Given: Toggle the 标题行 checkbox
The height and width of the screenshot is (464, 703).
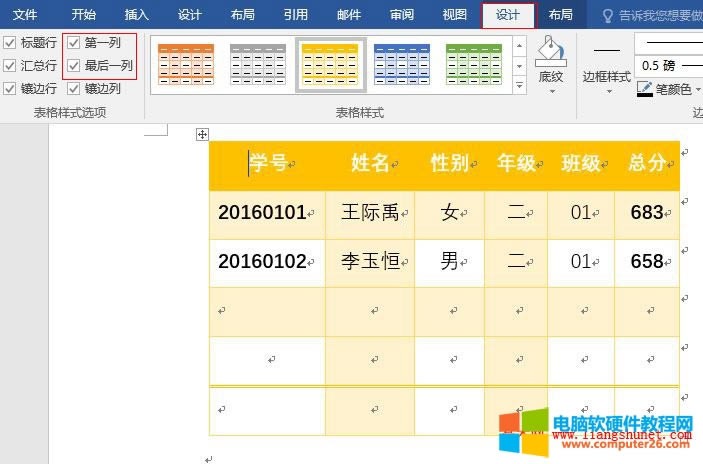Looking at the screenshot, I should tap(9, 43).
